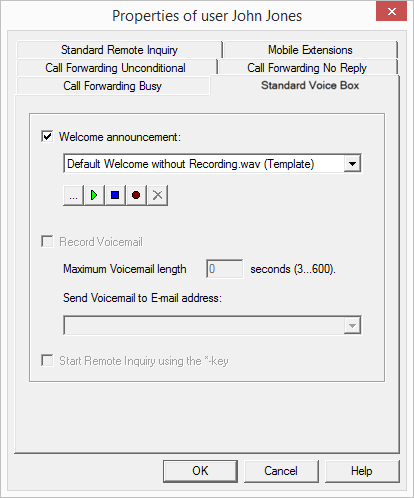Click the Cancel button
Screen dimensions: 414x498
click(281, 471)
